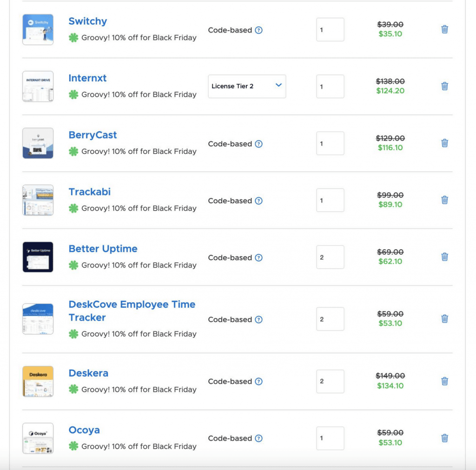The height and width of the screenshot is (470, 476).
Task: Click green asterisk icon under BerryCast
Action: (73, 151)
